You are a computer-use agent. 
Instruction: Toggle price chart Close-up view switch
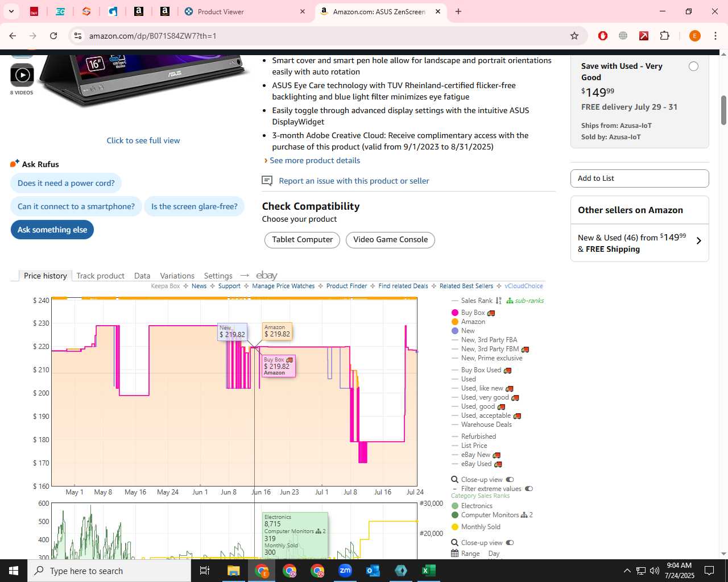pos(510,480)
